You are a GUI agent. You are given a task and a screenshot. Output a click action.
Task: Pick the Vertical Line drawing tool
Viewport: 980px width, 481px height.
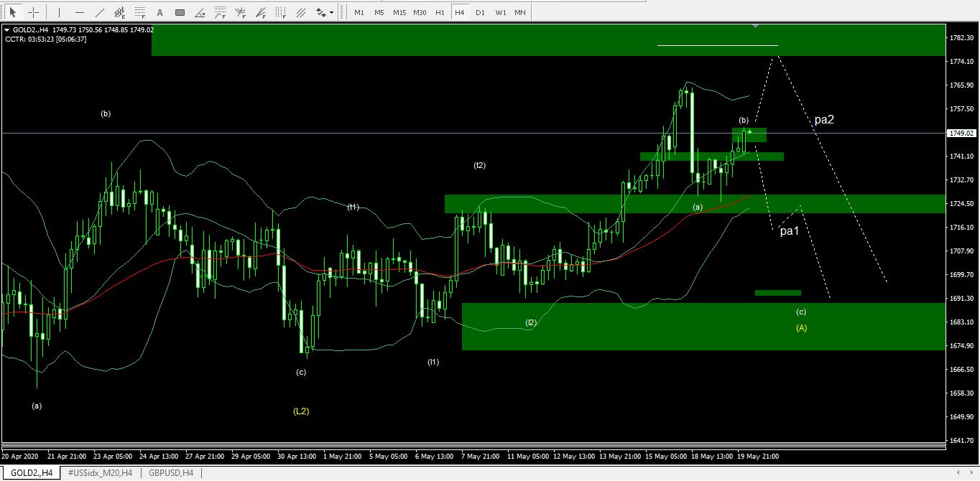[x=59, y=12]
